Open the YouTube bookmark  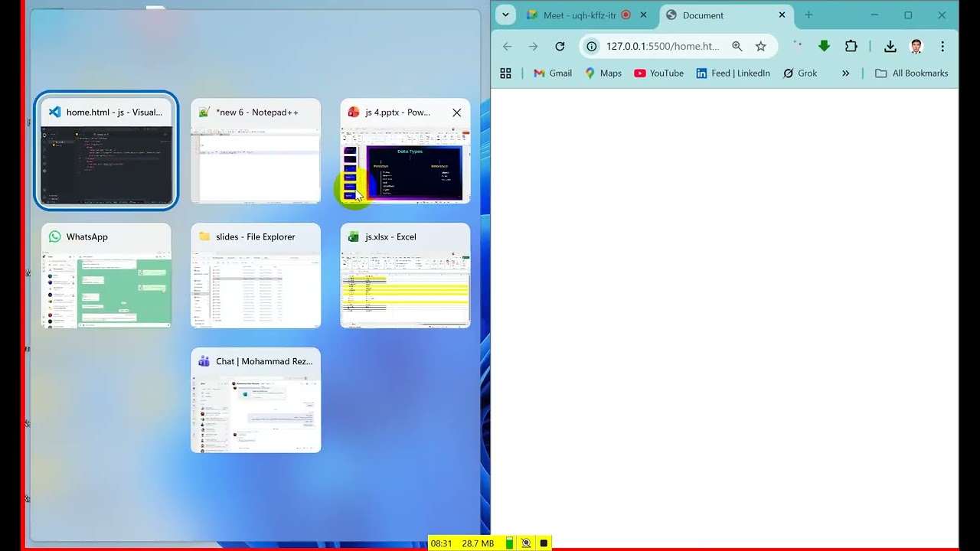659,73
